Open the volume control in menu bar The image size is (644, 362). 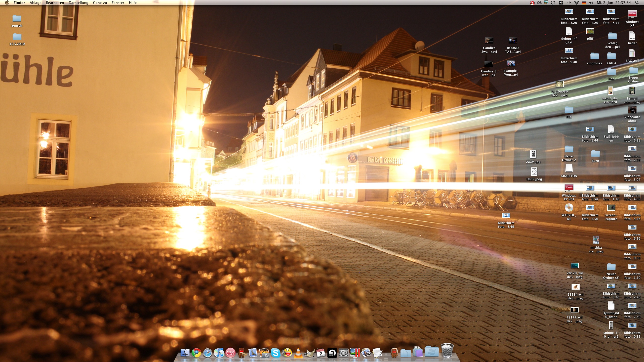pos(591,3)
